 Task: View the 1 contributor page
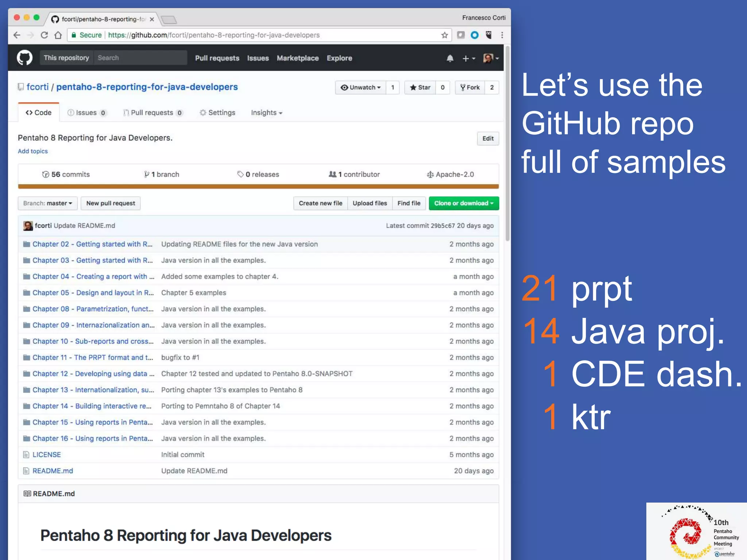coord(354,174)
